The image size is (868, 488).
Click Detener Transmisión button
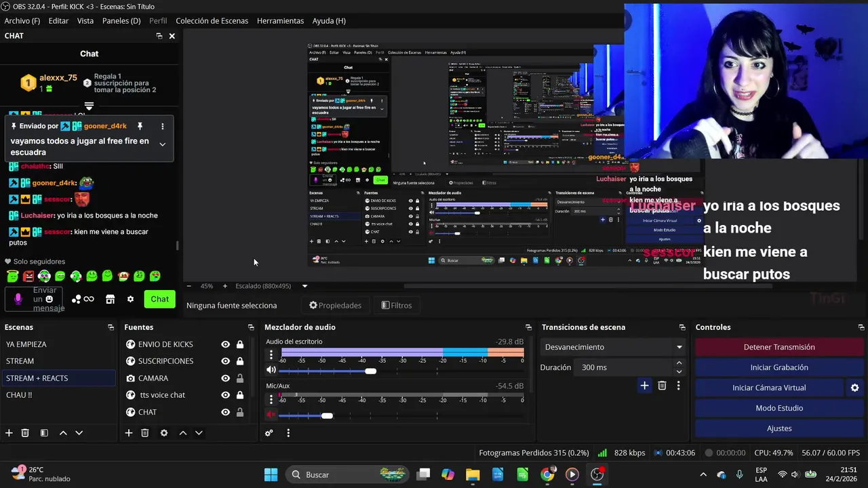(x=779, y=347)
